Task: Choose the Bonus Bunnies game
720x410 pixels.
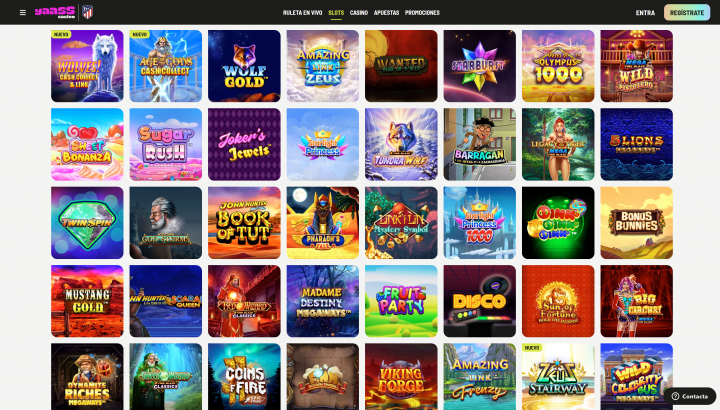Action: pos(636,223)
